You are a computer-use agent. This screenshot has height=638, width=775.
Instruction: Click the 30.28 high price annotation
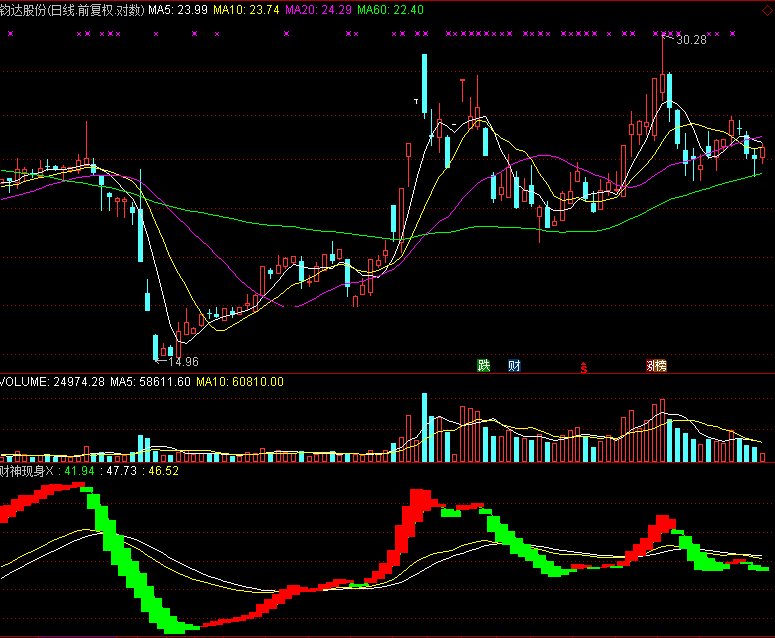[691, 40]
